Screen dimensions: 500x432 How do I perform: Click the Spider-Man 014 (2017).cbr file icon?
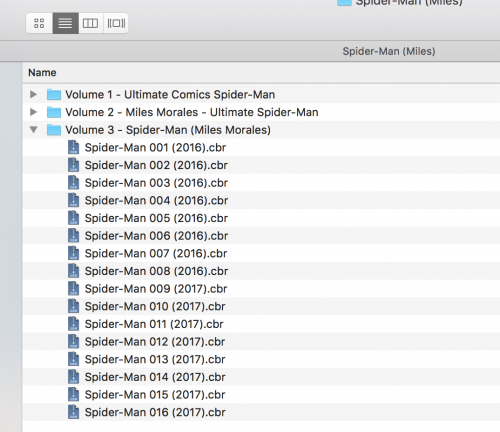tap(73, 377)
